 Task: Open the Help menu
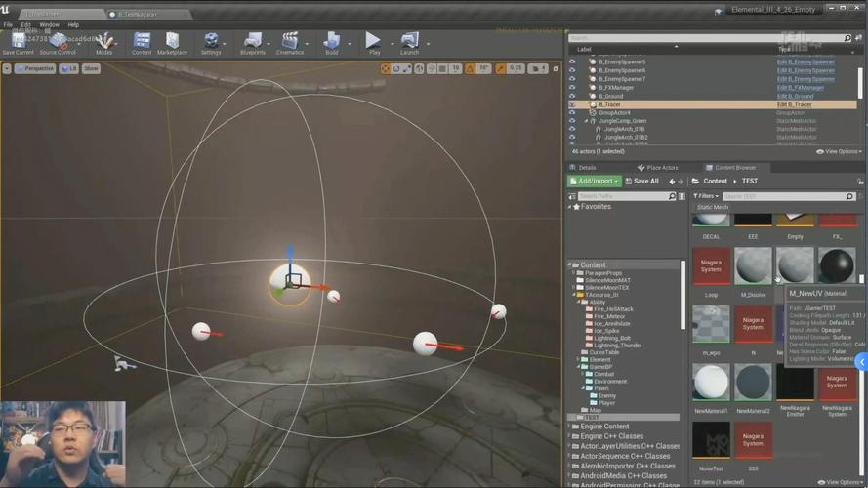pos(73,25)
